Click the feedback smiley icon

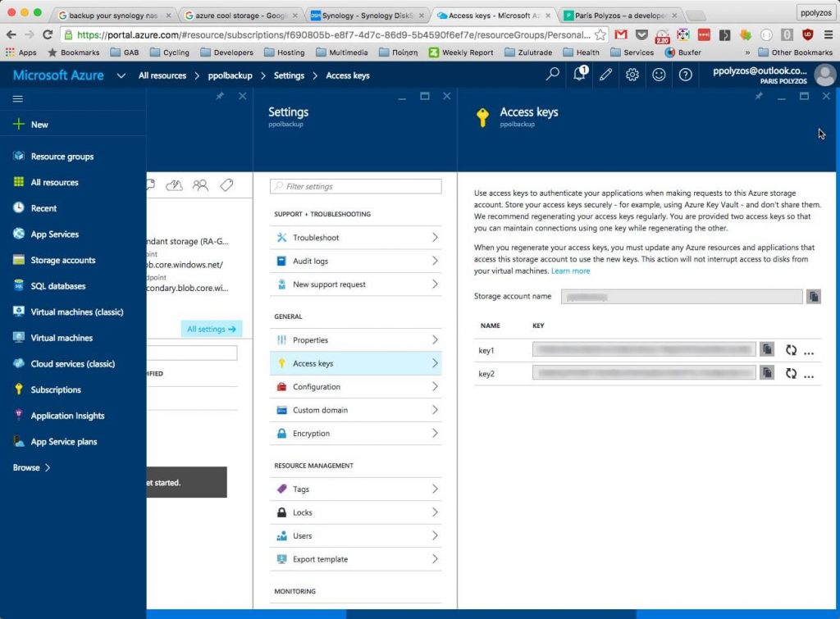(x=659, y=75)
